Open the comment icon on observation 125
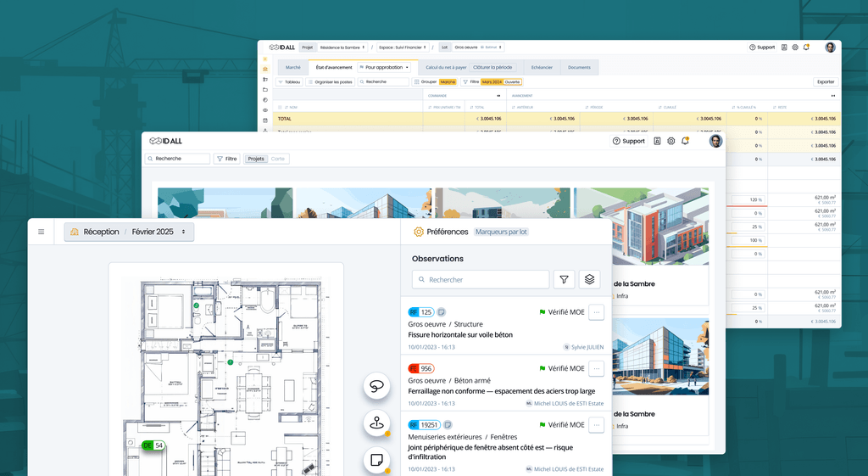Viewport: 868px width, 476px height. click(441, 312)
